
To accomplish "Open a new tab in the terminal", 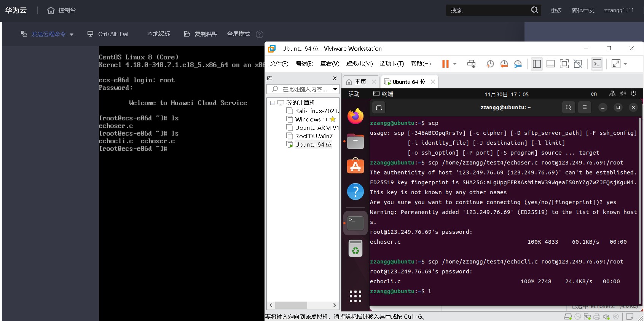I will [x=379, y=108].
